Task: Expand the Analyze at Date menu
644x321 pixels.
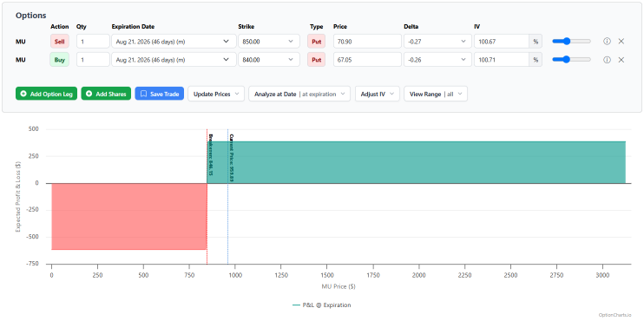Action: 299,94
